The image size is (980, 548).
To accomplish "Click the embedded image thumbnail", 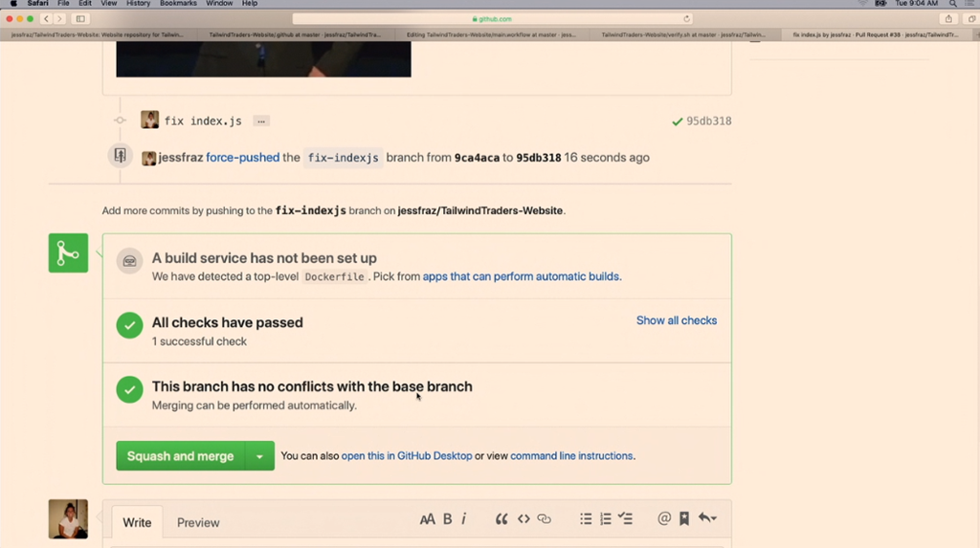I will pos(263,59).
